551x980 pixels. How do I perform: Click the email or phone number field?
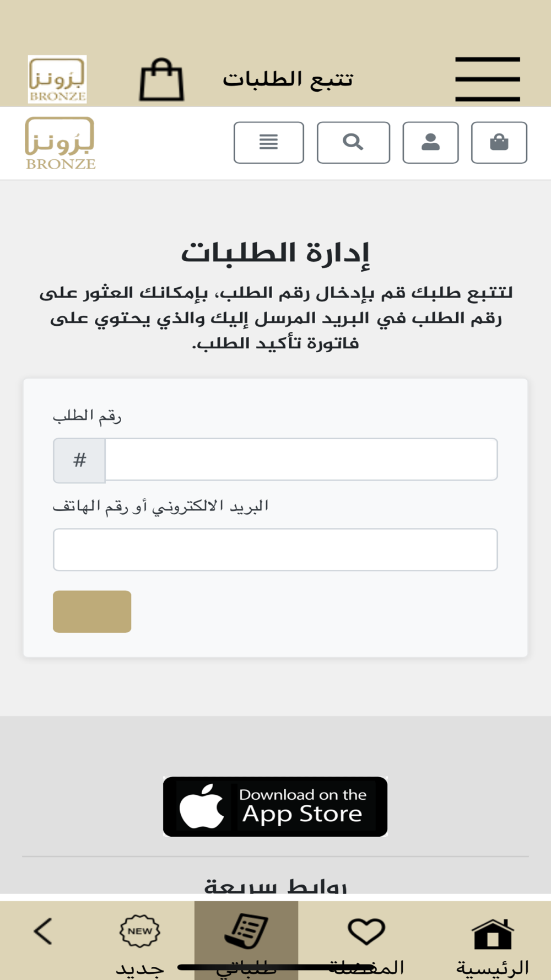[x=275, y=550]
